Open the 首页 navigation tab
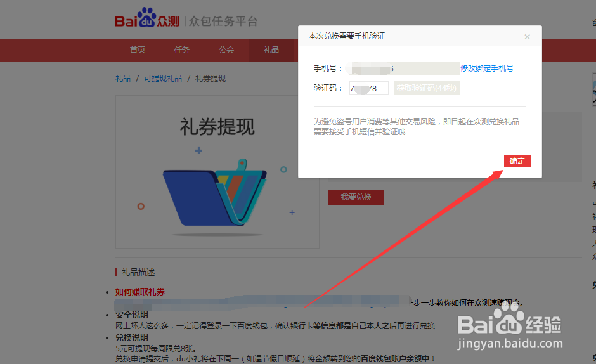The height and width of the screenshot is (364, 596). click(x=137, y=50)
